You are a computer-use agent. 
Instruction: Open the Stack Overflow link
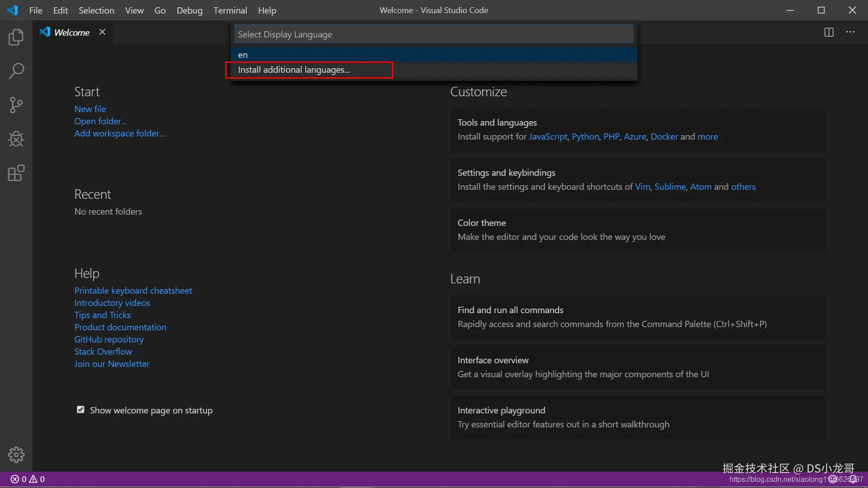(x=103, y=352)
